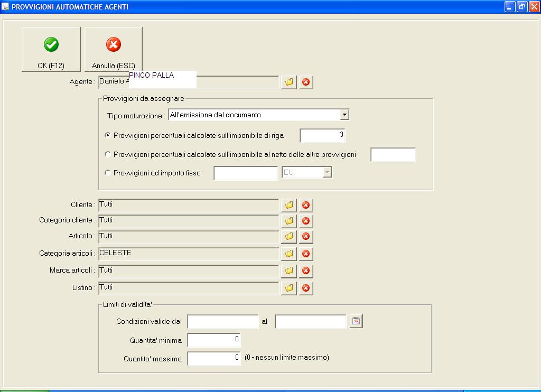Focus the Condizioni valide dal date field

point(223,322)
